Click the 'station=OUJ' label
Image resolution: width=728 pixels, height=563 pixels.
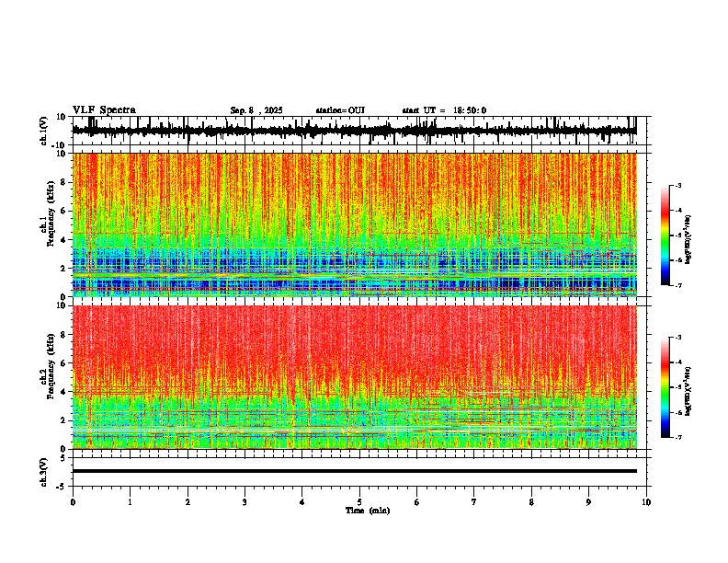tap(340, 110)
